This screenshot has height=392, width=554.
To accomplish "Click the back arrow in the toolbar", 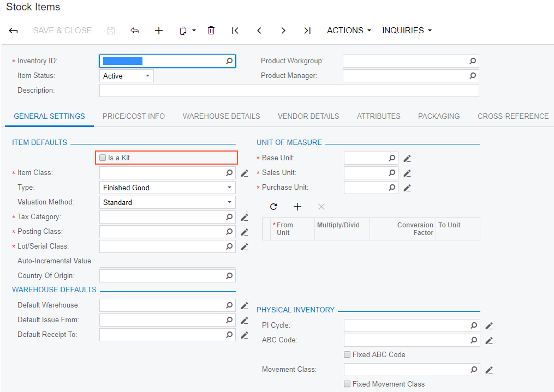I will pos(14,31).
